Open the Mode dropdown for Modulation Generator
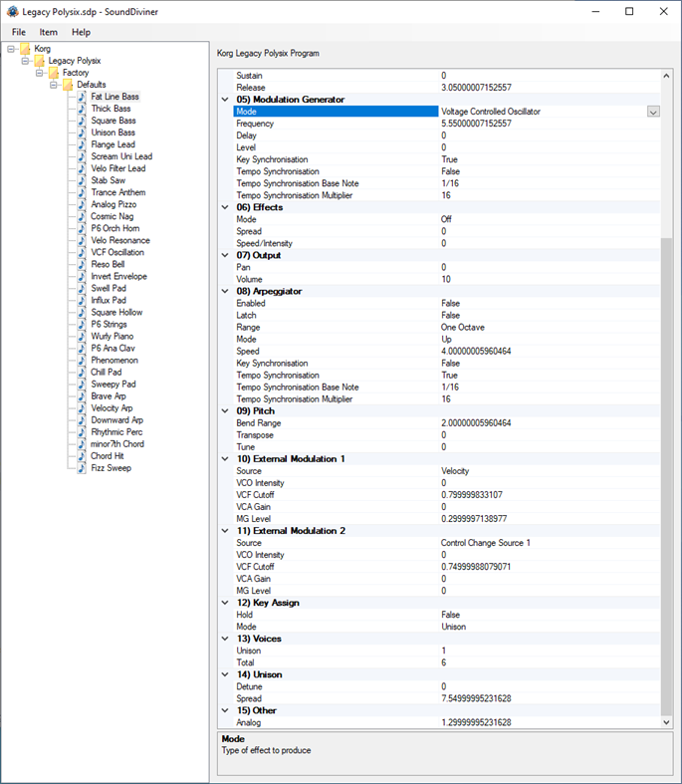This screenshot has width=682, height=784. [x=653, y=112]
